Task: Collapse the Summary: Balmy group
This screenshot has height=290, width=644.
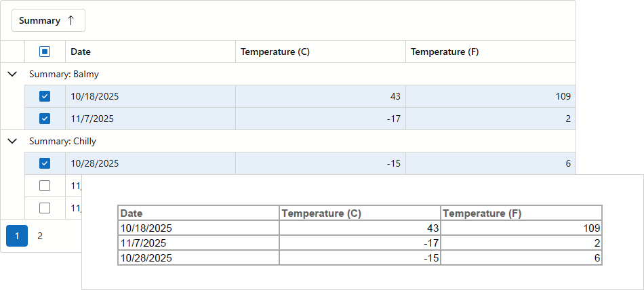Action: [12, 74]
